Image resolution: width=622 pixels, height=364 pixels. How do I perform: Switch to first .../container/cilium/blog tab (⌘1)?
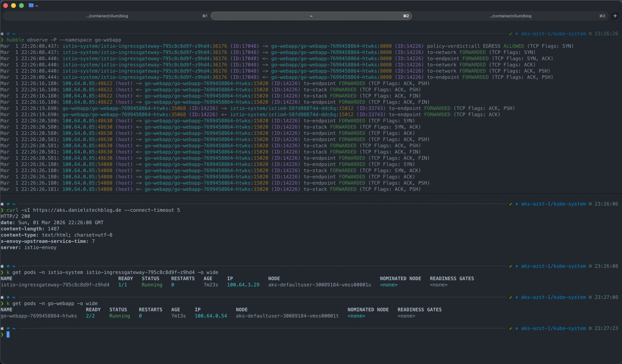(x=107, y=16)
